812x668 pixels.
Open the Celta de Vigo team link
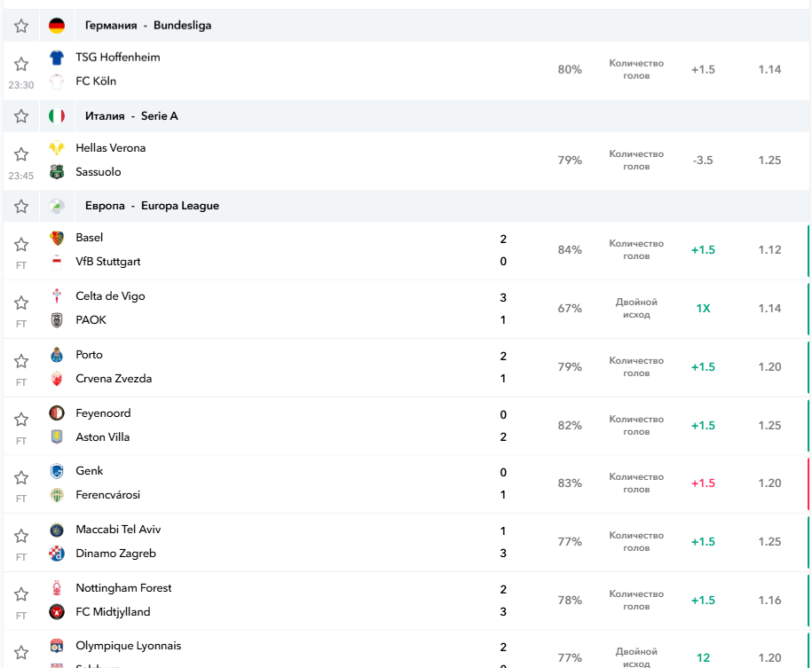pyautogui.click(x=110, y=296)
